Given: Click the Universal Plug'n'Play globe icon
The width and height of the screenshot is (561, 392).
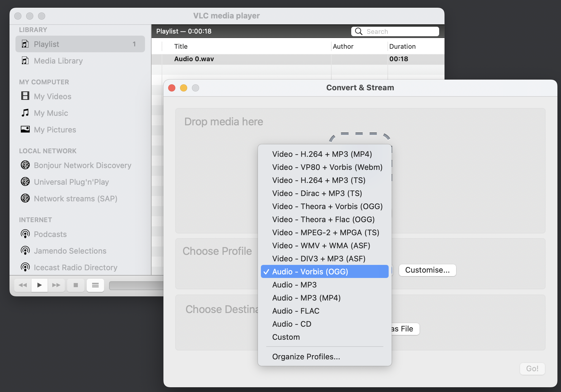Looking at the screenshot, I should [25, 181].
